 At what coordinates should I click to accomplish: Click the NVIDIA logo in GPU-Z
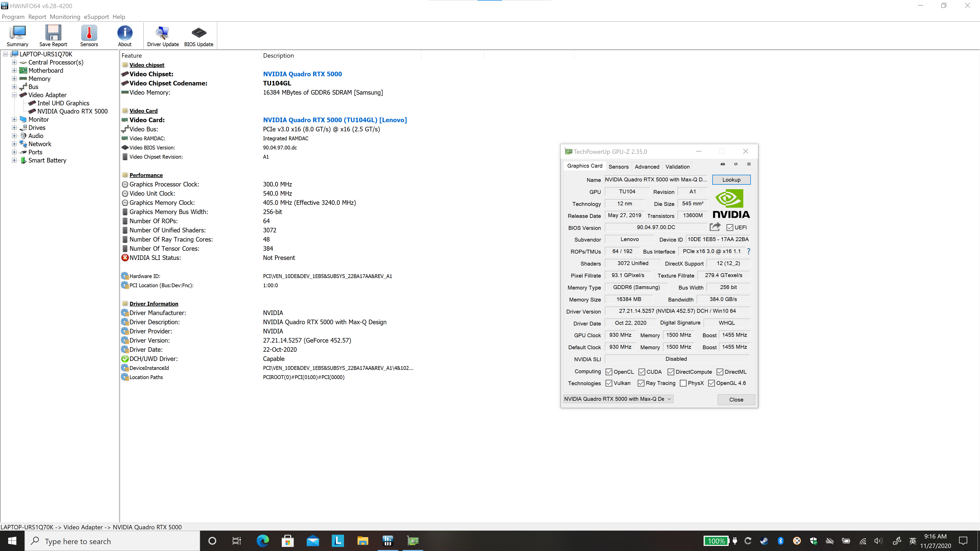(x=731, y=204)
